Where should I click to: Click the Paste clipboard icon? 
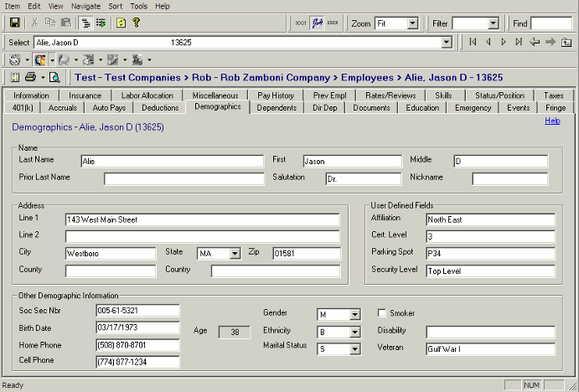(66, 23)
